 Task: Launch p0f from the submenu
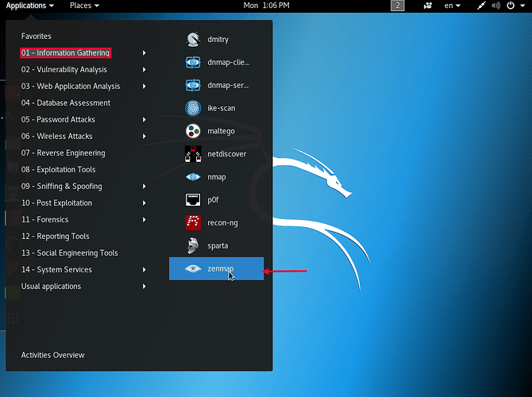(x=193, y=200)
